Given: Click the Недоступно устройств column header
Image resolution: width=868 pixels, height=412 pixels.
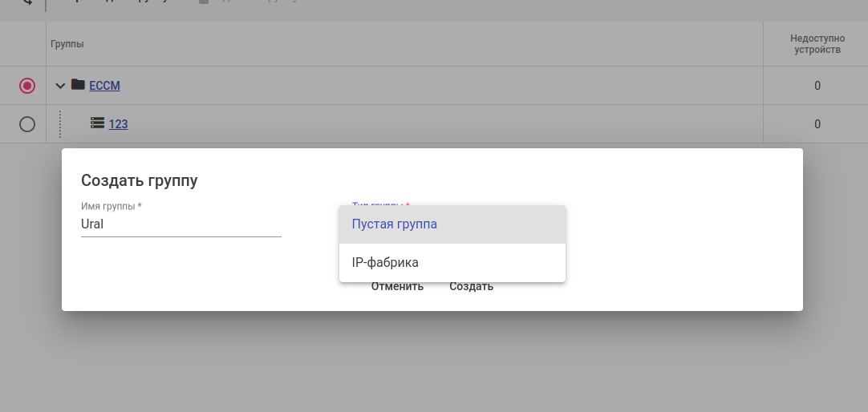Looking at the screenshot, I should (816, 44).
